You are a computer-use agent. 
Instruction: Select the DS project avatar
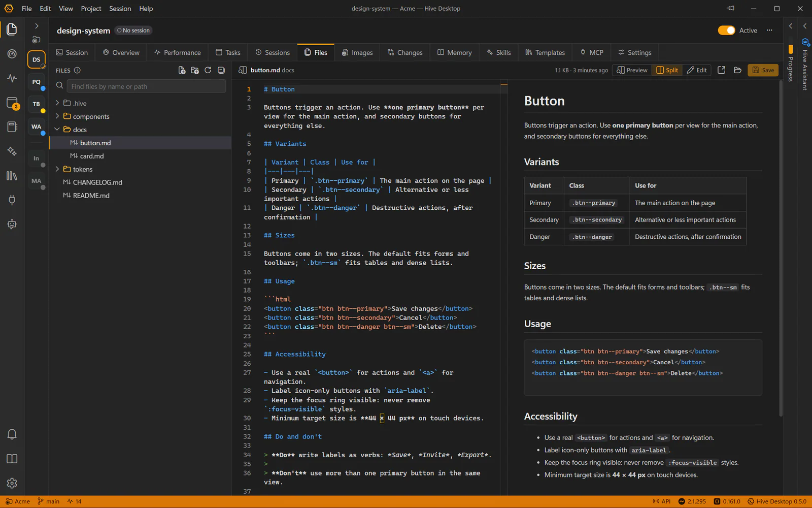tap(37, 59)
